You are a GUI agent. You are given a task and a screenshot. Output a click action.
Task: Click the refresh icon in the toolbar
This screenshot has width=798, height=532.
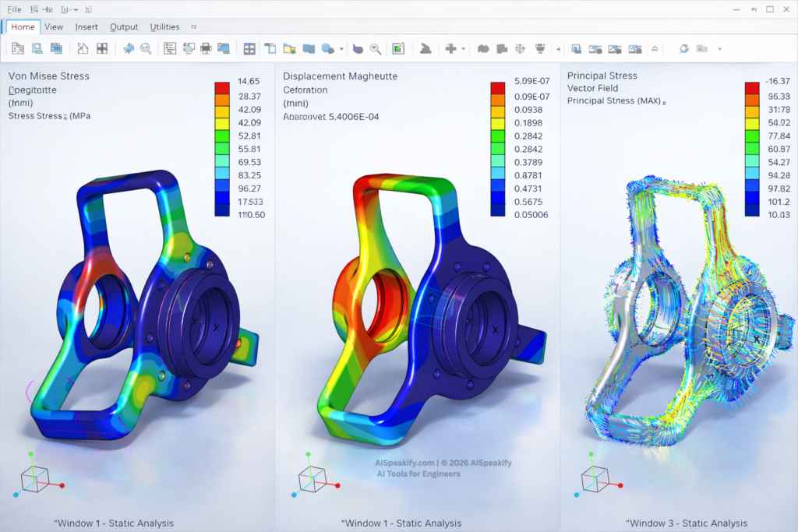683,48
